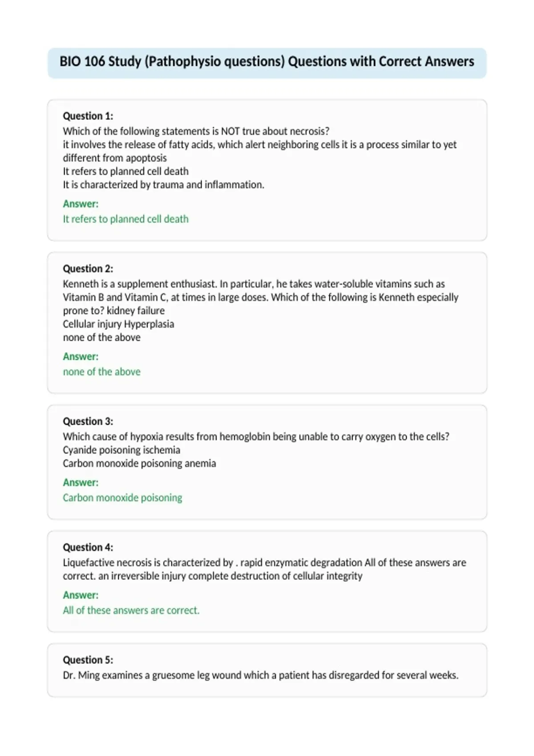Click the Question 4 heading
534x756 pixels.
click(88, 547)
